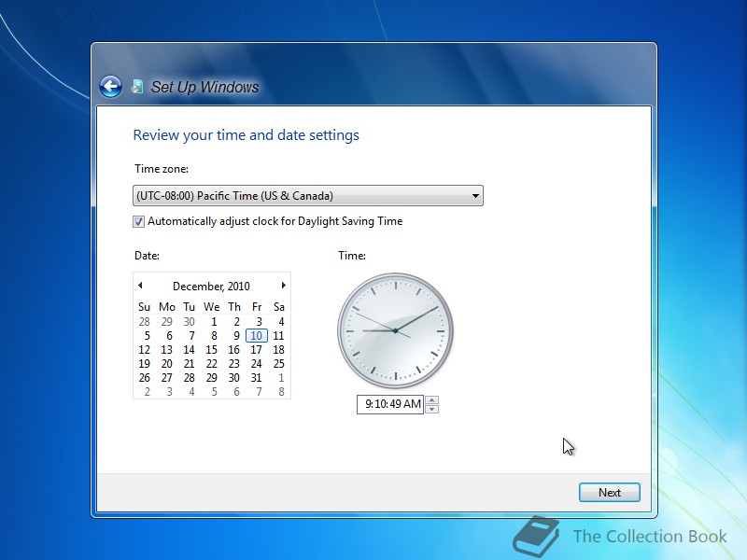Pick November 28 in the calendar
Screen dimensions: 747x560
[x=145, y=322]
